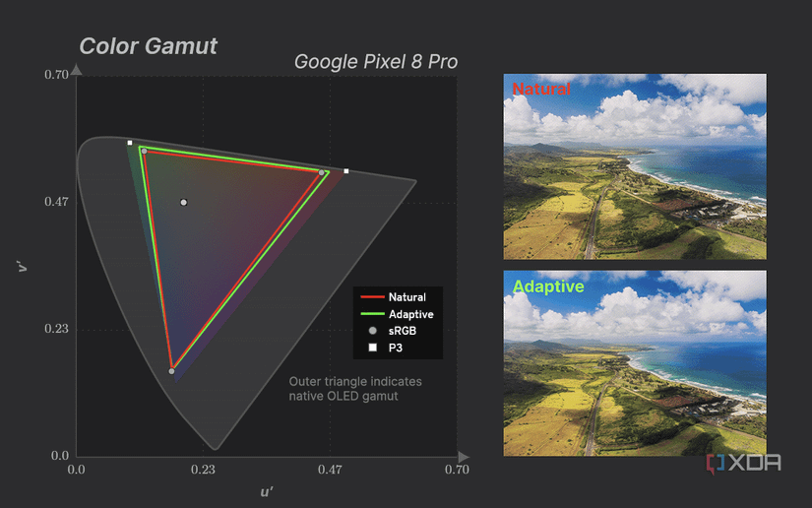Click the arrowhead atop the v' axis
The height and width of the screenshot is (508, 812).
point(76,69)
